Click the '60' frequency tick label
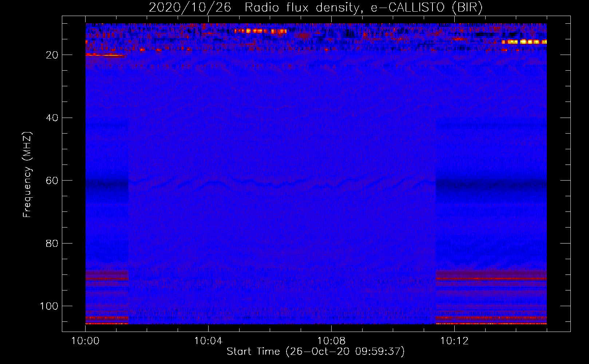This screenshot has height=364, width=589. 52,181
